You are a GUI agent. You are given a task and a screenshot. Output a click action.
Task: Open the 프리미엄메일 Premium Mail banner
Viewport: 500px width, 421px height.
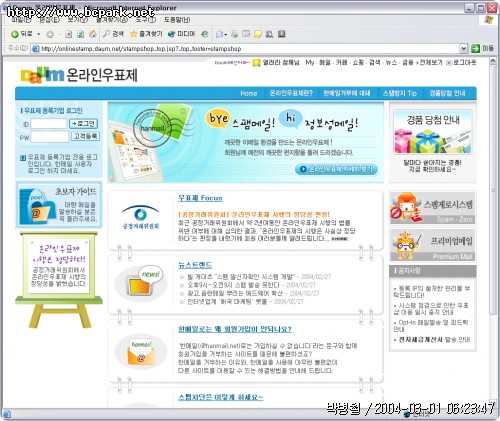pos(433,245)
